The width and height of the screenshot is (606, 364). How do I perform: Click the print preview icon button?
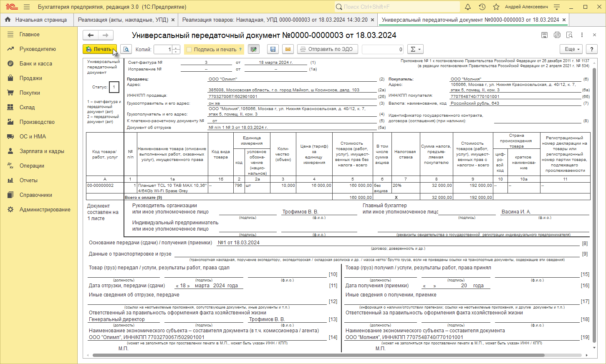click(126, 49)
